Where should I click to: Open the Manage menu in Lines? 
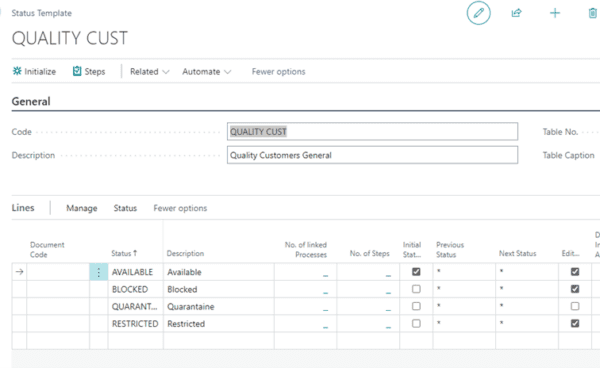(82, 208)
